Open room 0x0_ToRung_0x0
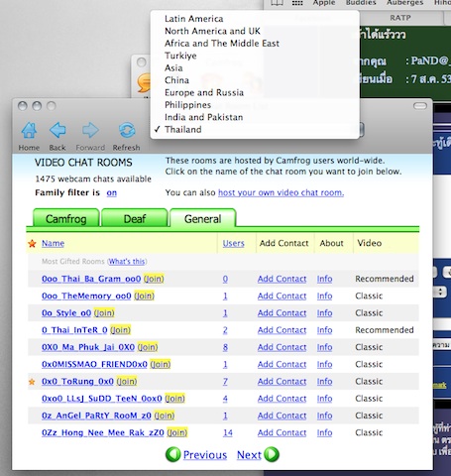 (x=77, y=382)
